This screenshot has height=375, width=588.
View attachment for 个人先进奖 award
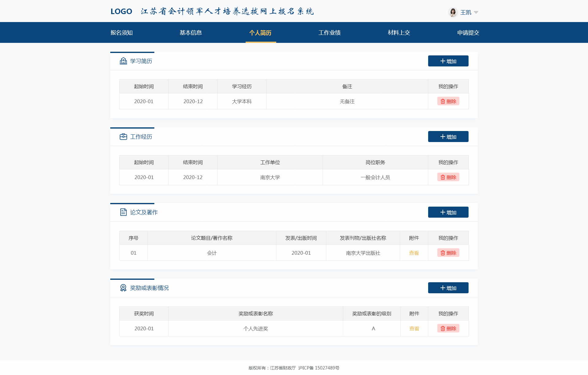click(414, 328)
